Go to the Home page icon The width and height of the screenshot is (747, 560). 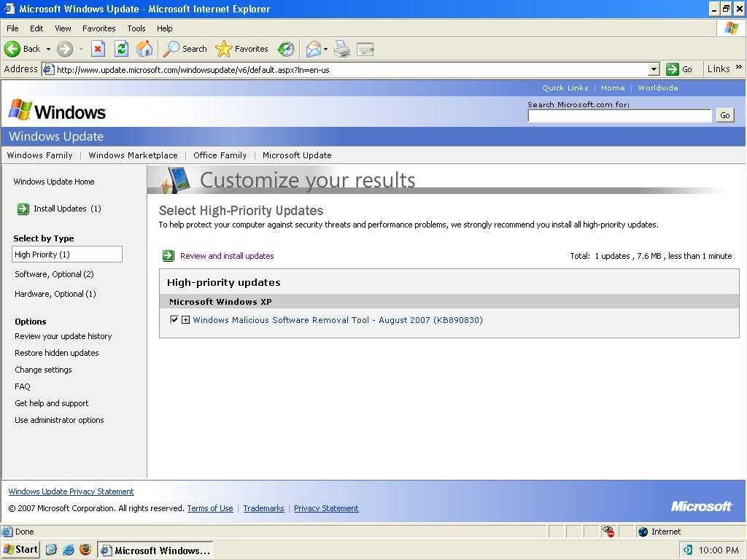(144, 49)
